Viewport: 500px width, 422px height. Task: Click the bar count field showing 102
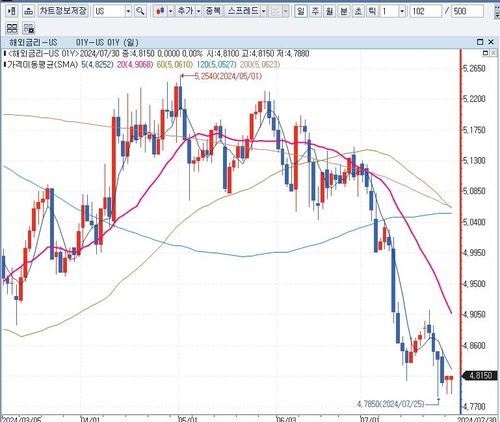tap(425, 12)
